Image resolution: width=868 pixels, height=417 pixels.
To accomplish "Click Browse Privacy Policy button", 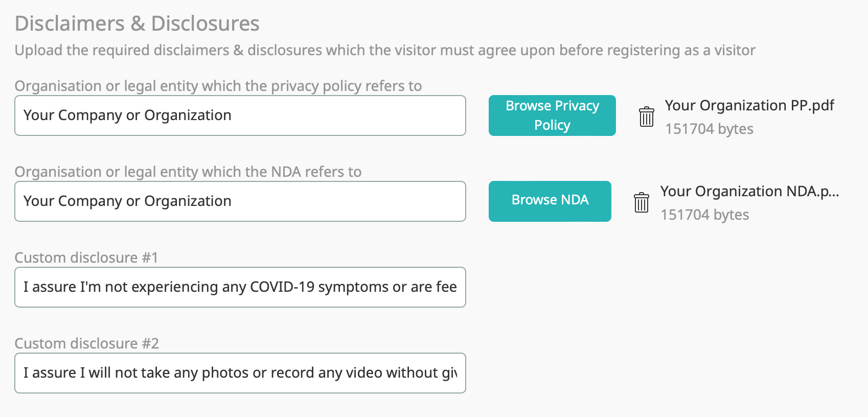I will tap(552, 115).
